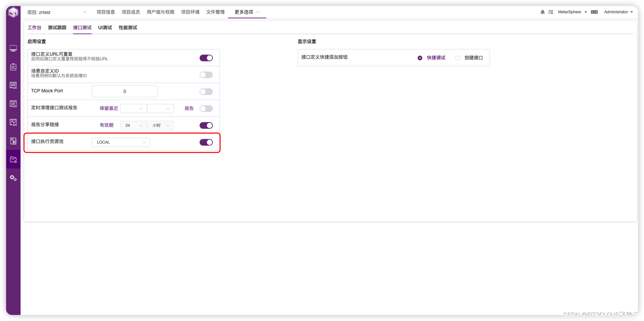Open the 文件管理 menu item
The height and width of the screenshot is (321, 644).
pyautogui.click(x=215, y=12)
